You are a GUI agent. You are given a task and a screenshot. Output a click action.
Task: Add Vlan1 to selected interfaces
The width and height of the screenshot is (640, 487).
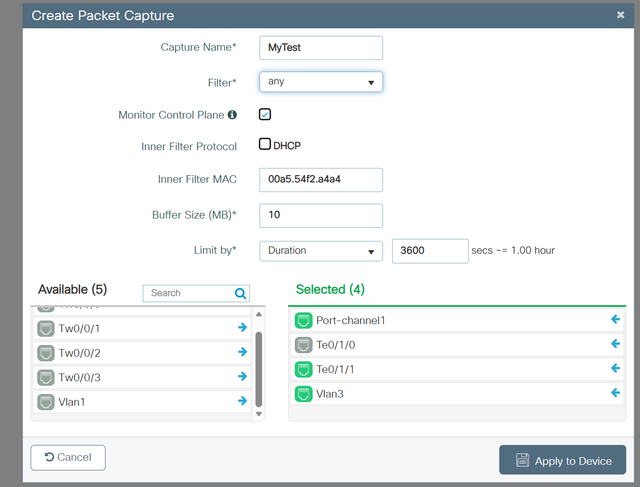pyautogui.click(x=242, y=401)
